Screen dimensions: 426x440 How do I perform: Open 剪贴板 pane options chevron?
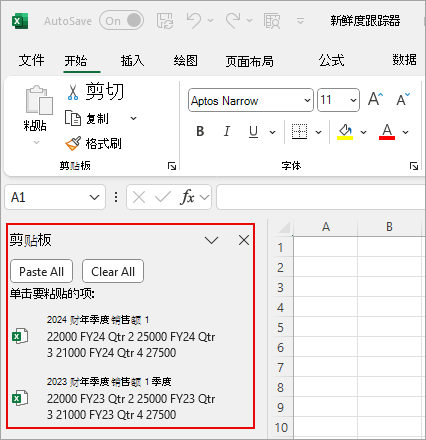[211, 240]
